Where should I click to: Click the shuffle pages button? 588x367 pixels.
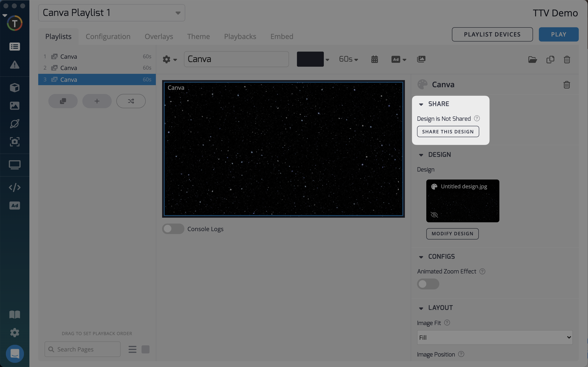(131, 101)
